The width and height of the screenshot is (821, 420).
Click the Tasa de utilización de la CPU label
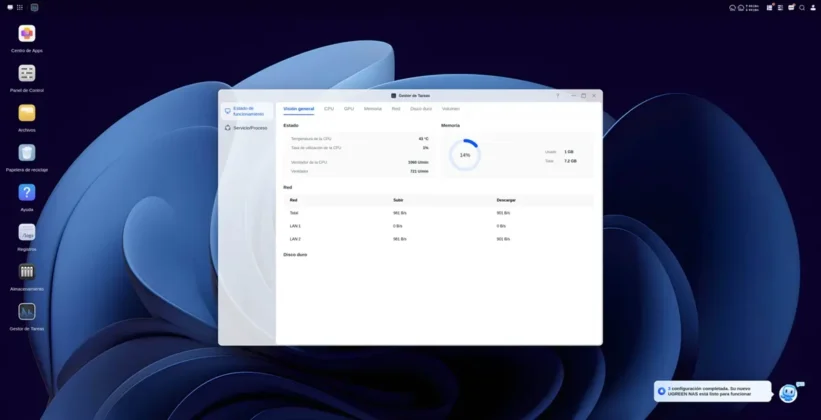[x=316, y=148]
